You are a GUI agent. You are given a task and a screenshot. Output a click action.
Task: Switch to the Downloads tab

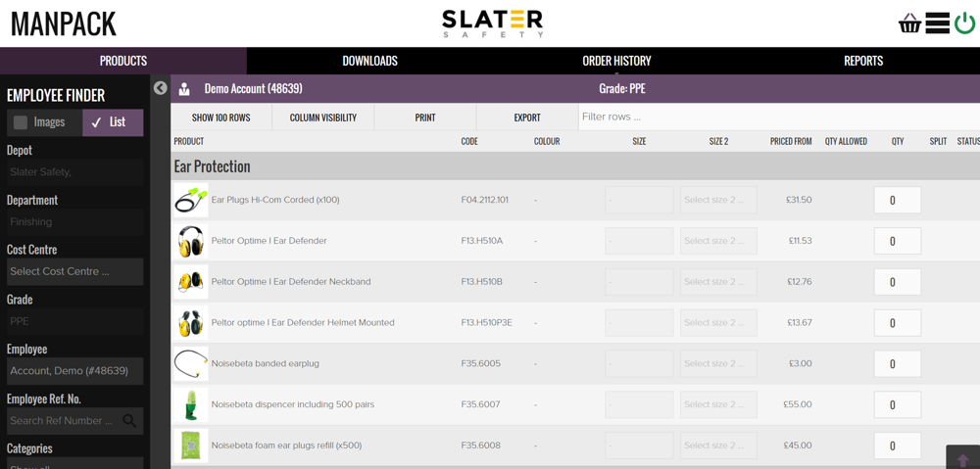click(369, 61)
